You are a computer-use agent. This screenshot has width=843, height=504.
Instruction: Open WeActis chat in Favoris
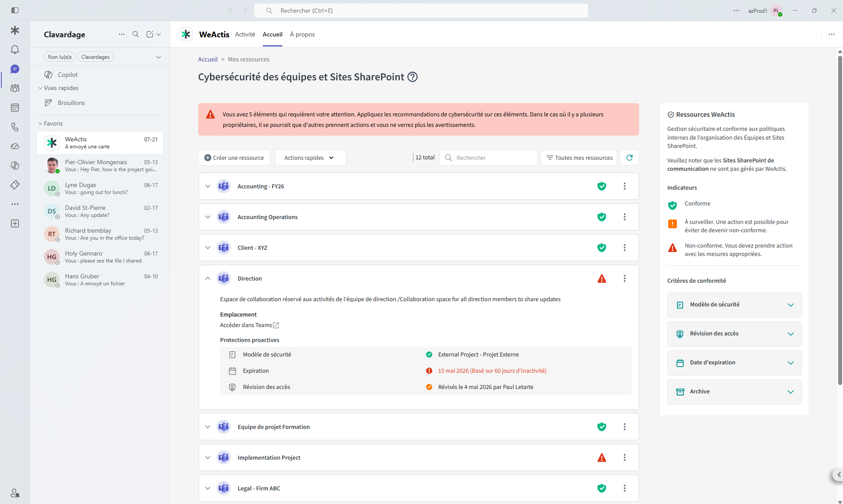(100, 143)
